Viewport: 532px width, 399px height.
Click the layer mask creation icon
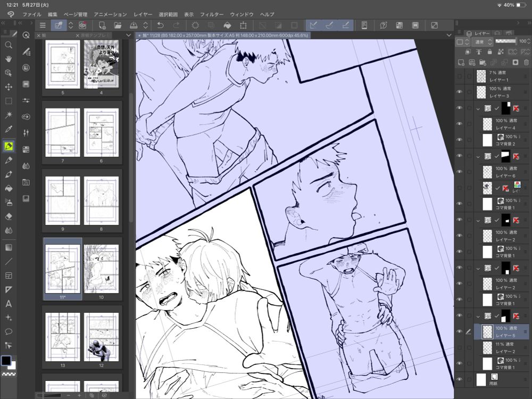[x=515, y=62]
